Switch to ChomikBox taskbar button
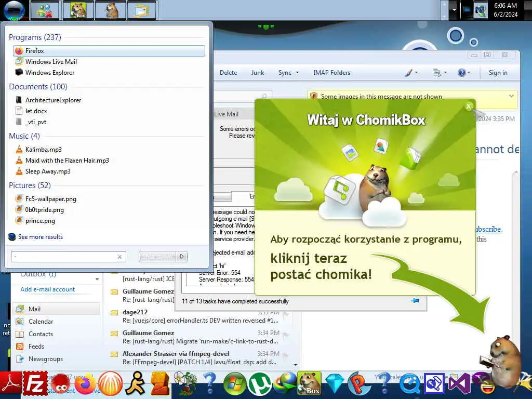This screenshot has height=399, width=532. point(78,10)
